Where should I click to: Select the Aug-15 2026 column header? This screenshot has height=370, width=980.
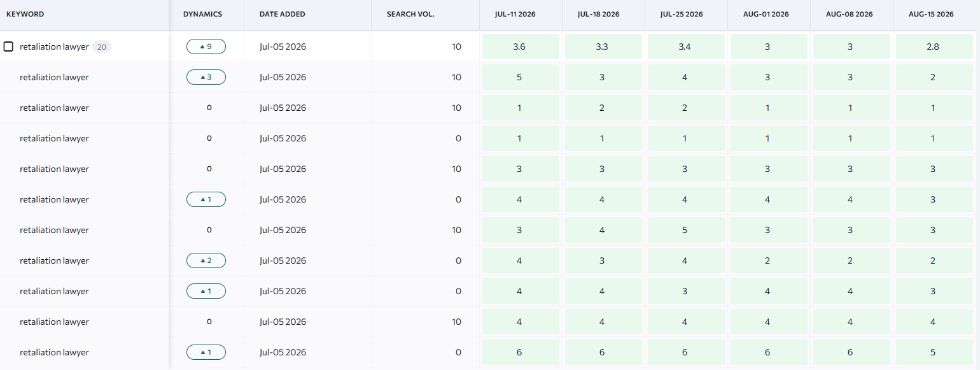tap(933, 14)
